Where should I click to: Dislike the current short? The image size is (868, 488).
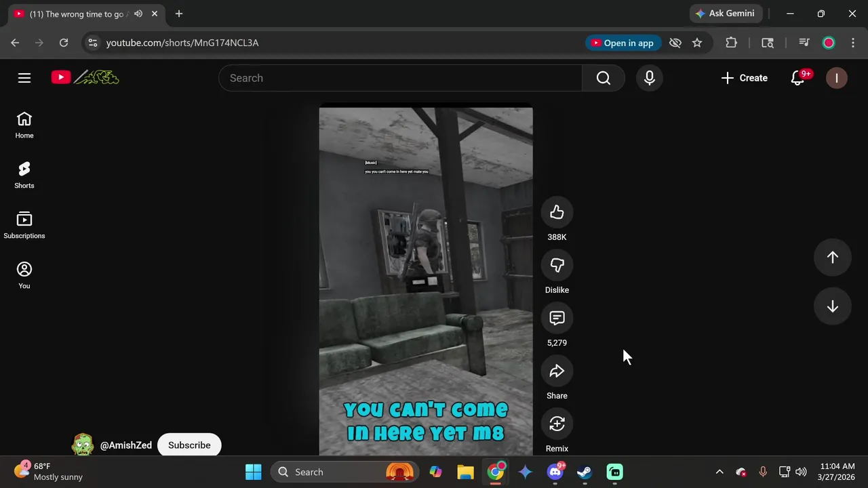pos(557,266)
